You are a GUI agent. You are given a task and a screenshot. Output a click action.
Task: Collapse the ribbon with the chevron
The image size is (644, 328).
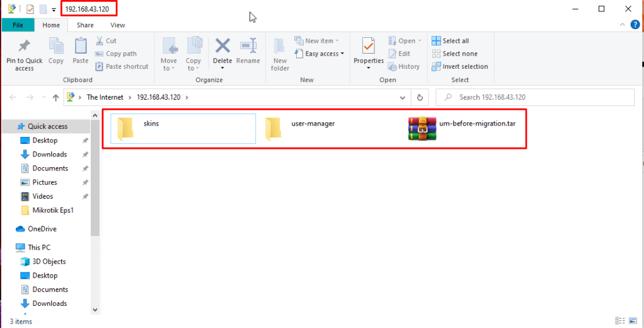click(x=621, y=25)
